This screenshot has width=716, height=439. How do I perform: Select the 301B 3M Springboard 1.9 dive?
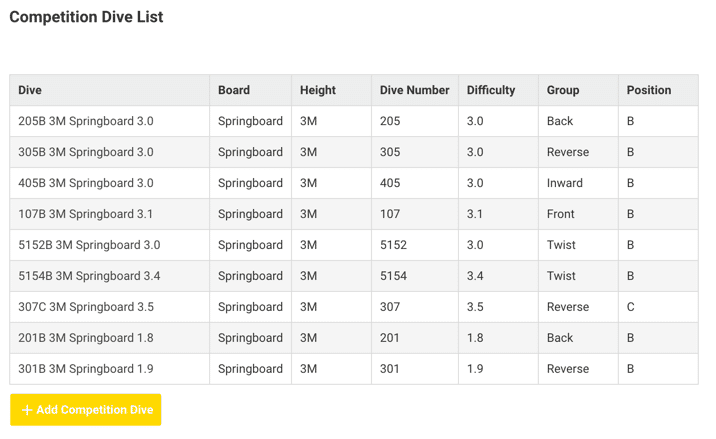pos(354,369)
